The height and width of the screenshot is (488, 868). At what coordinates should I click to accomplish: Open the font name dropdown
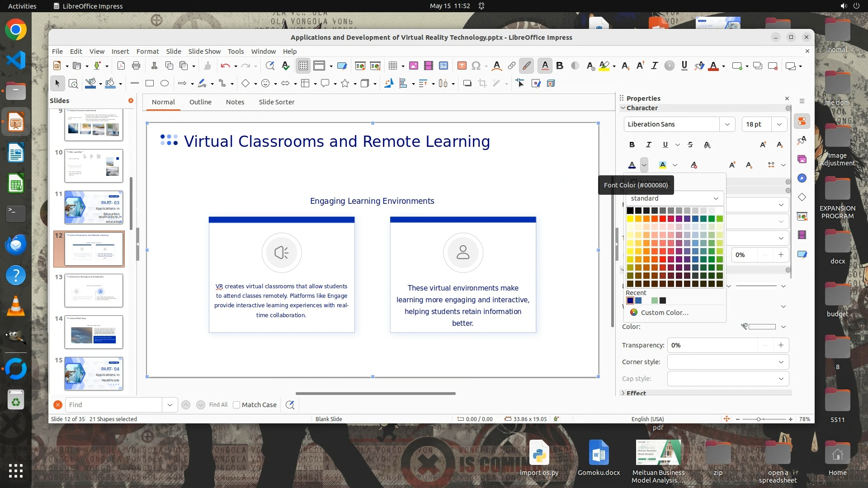pos(727,124)
